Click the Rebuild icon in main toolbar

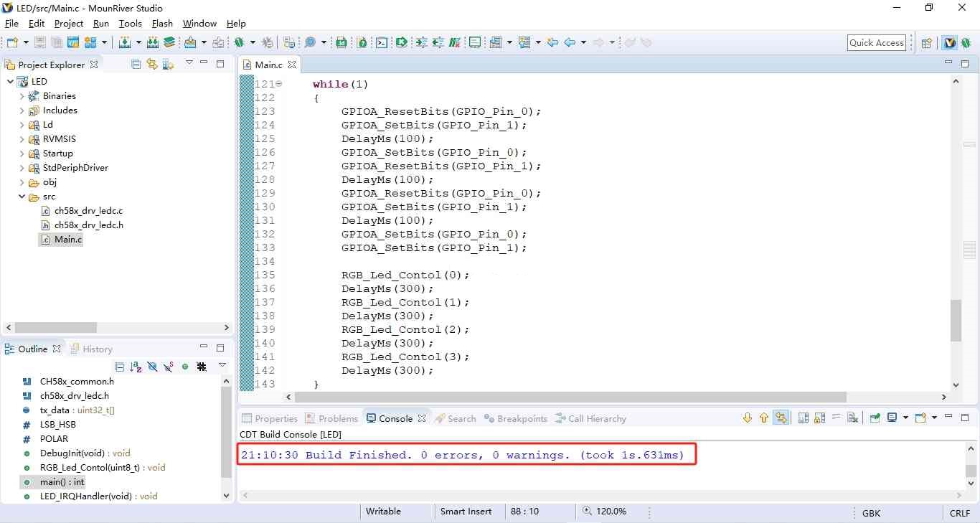click(153, 43)
